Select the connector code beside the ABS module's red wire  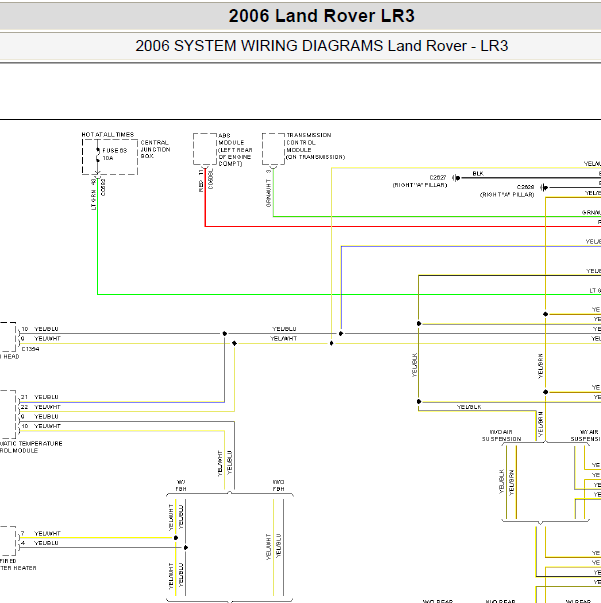[210, 179]
